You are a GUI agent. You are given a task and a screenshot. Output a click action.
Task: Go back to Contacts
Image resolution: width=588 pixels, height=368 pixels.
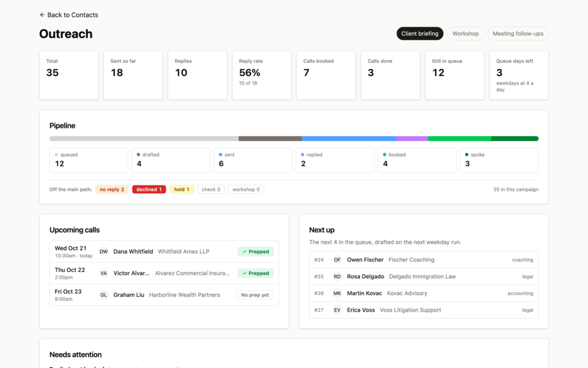[x=69, y=15]
